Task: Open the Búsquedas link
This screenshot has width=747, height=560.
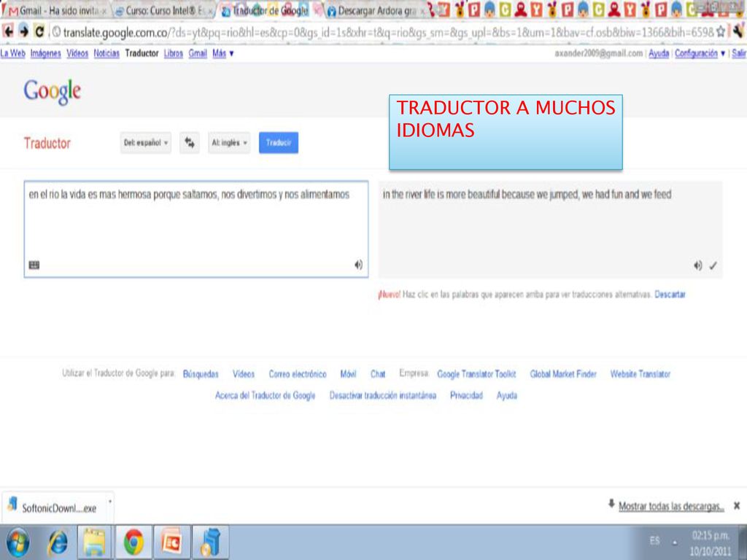Action: tap(201, 374)
